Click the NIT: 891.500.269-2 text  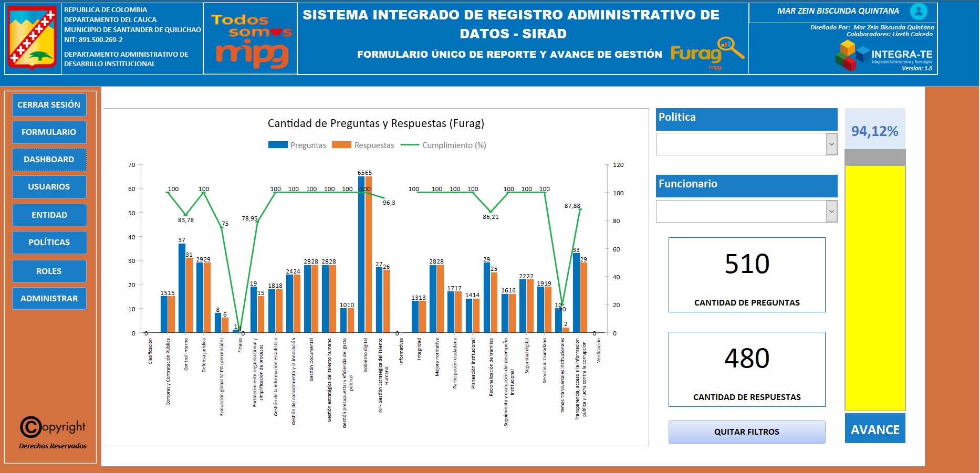coord(93,39)
